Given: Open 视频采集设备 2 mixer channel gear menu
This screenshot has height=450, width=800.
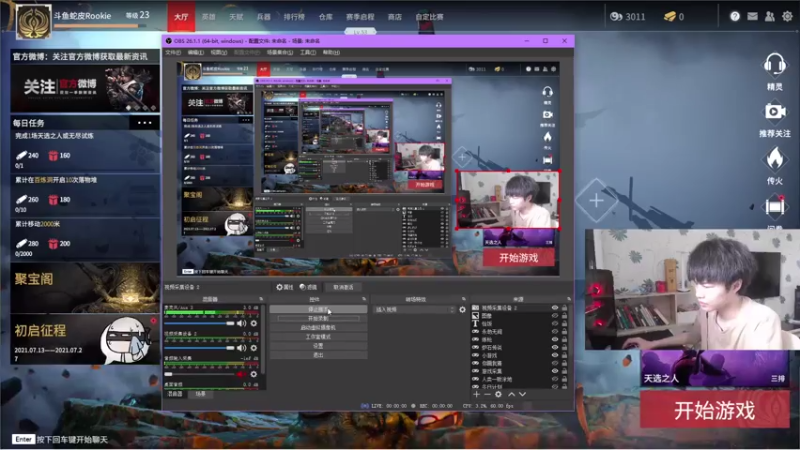Looking at the screenshot, I should point(254,348).
